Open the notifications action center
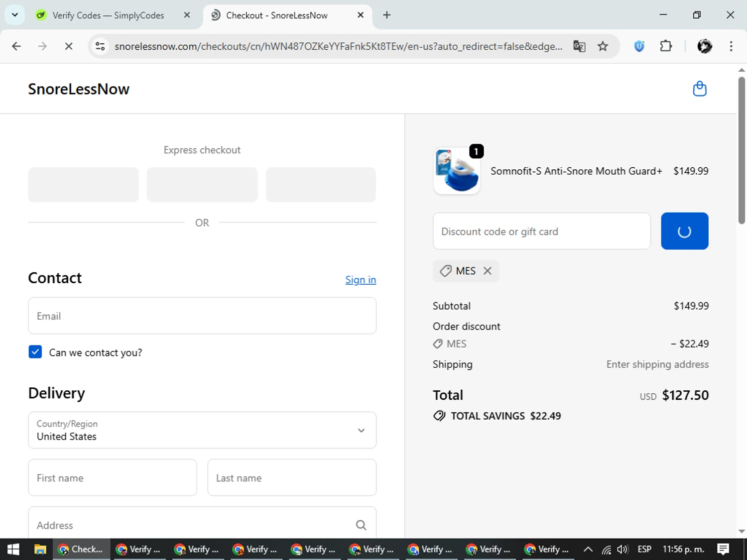This screenshot has width=747, height=560. click(x=723, y=549)
